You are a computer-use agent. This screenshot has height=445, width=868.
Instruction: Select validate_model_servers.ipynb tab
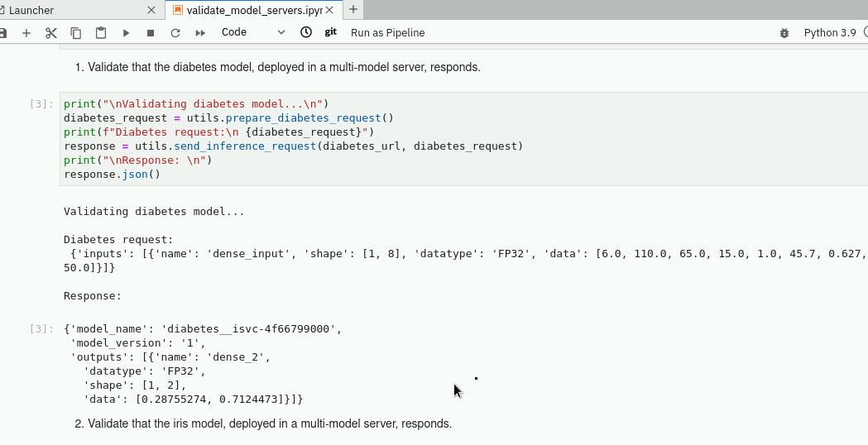[253, 10]
